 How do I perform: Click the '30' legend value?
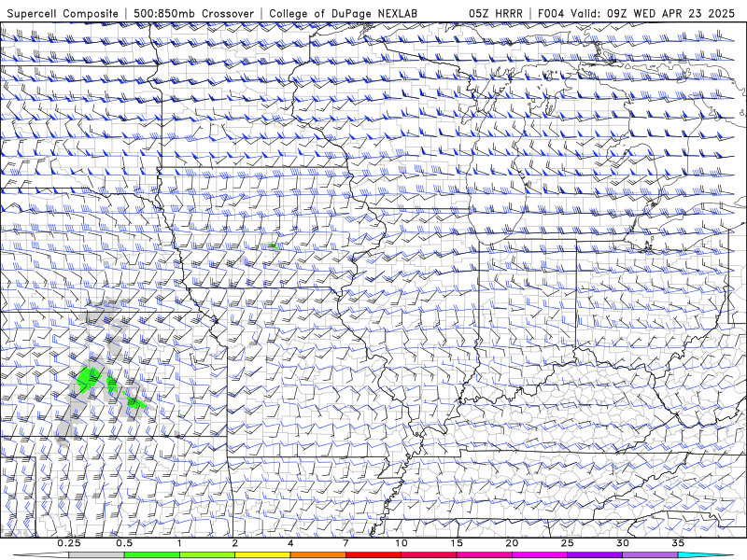[x=622, y=543]
